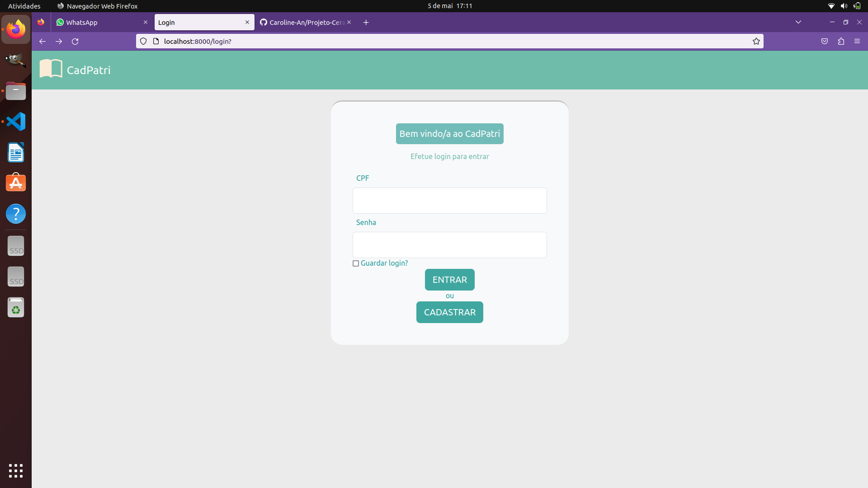Open Ubuntu Software from the dock
The width and height of the screenshot is (868, 488).
[x=16, y=183]
